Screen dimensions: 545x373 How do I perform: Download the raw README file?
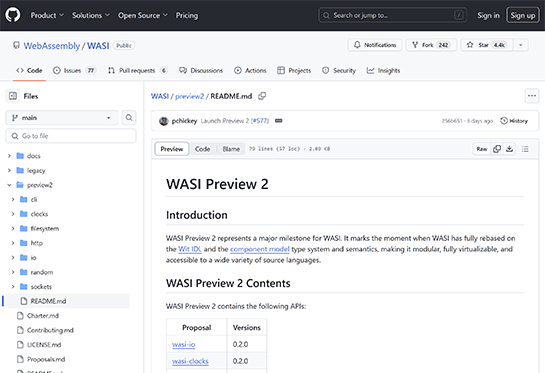510,149
